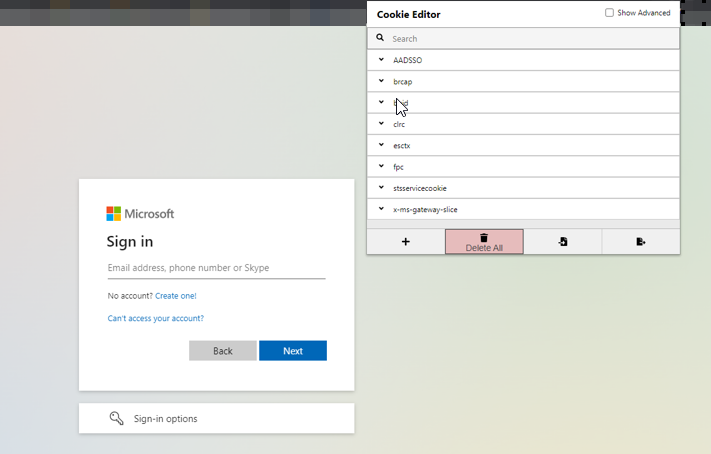Click the Cookie Editor title
711x454 pixels.
pos(409,15)
